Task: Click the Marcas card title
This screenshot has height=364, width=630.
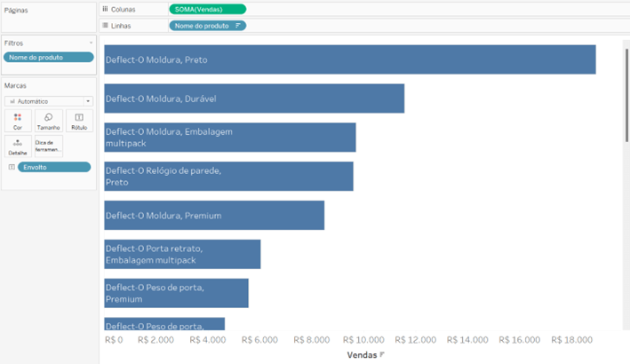Action: 15,85
